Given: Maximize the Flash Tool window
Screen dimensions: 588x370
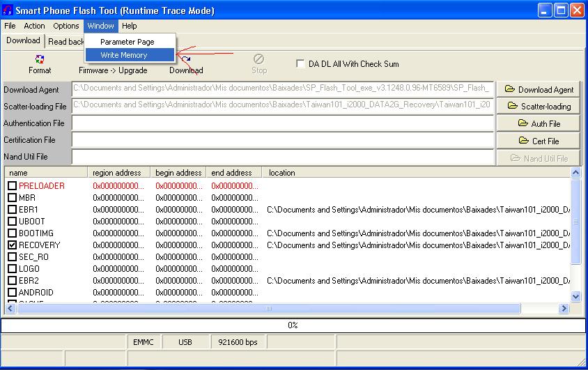Looking at the screenshot, I should 561,10.
